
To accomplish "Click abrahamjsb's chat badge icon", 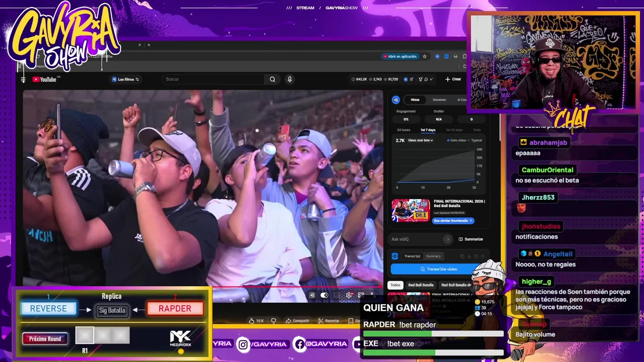I will tap(523, 142).
